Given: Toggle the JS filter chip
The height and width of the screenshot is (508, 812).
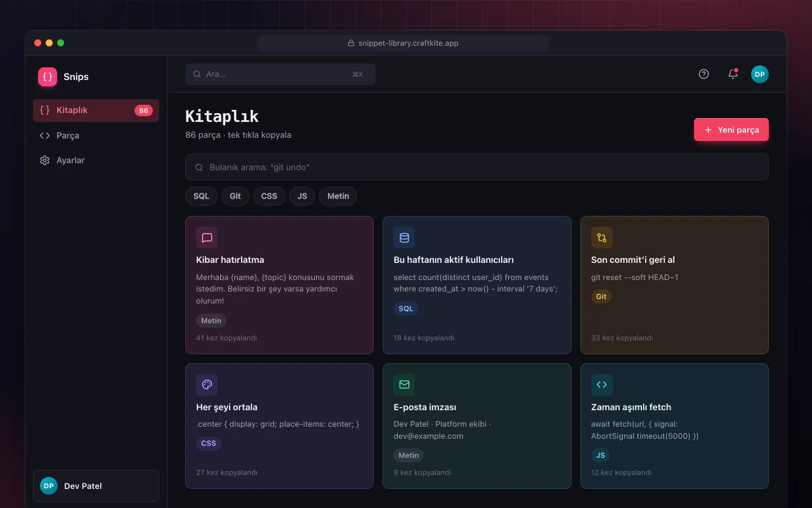Looking at the screenshot, I should click(302, 196).
